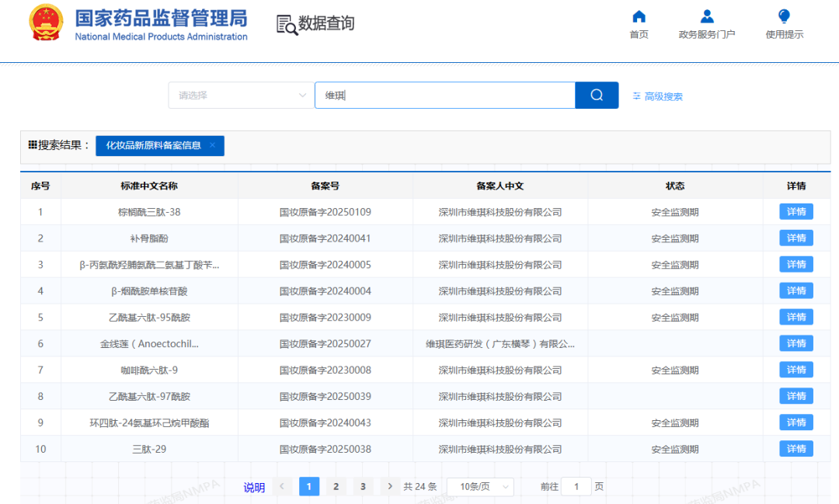The width and height of the screenshot is (839, 504).
Task: Click the 国家药品监督管理局 site title
Action: click(161, 18)
